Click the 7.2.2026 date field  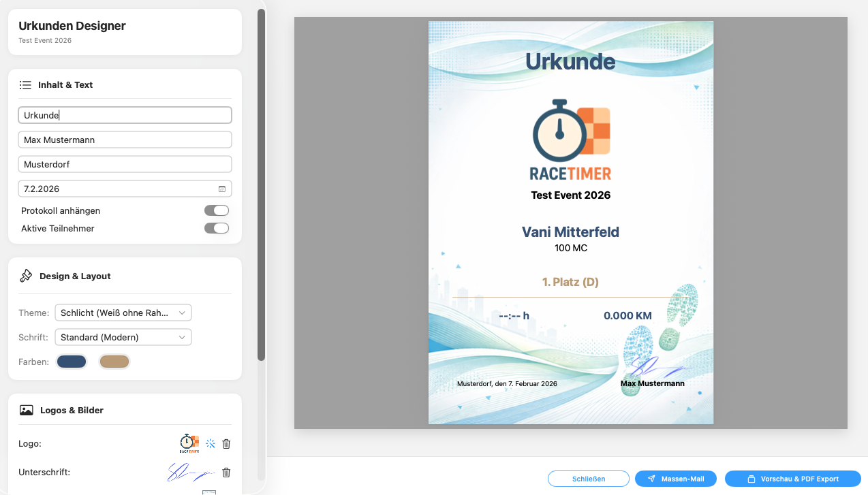125,189
